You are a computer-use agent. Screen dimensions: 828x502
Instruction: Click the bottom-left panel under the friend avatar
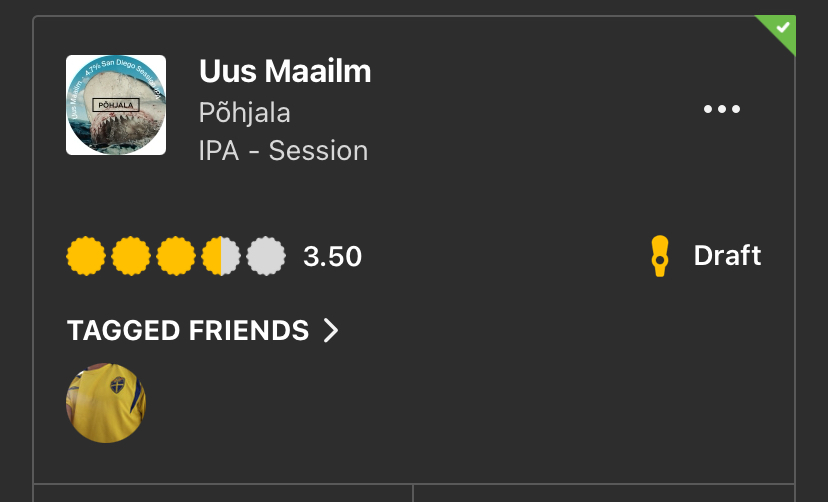point(223,493)
